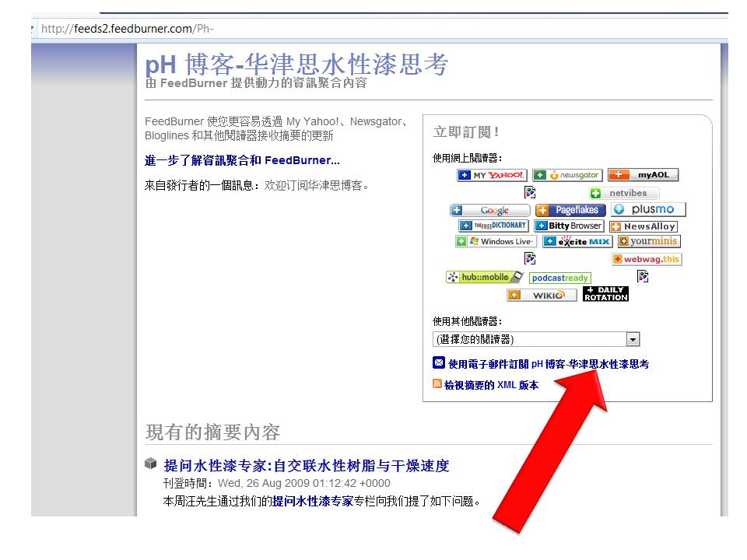Click the 現有的摘要內容 heading
747x560 pixels.
pyautogui.click(x=212, y=432)
